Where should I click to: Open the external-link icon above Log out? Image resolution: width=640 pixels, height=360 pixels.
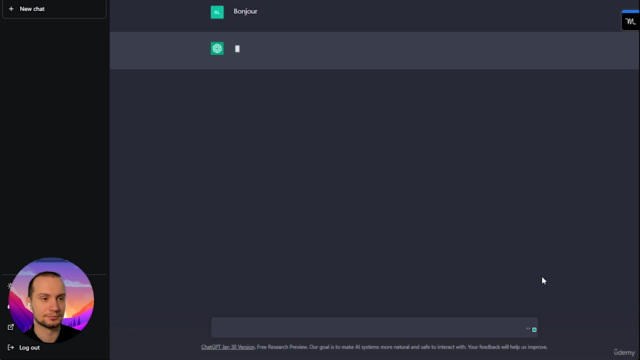pos(11,327)
